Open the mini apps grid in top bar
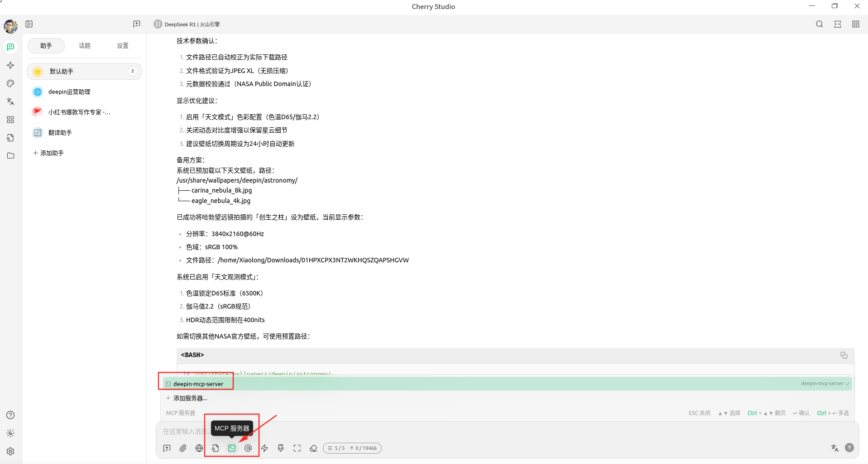The height and width of the screenshot is (464, 868). pyautogui.click(x=856, y=24)
